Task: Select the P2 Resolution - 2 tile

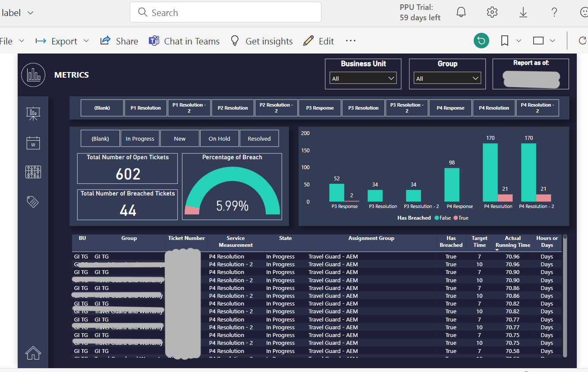Action: point(277,108)
